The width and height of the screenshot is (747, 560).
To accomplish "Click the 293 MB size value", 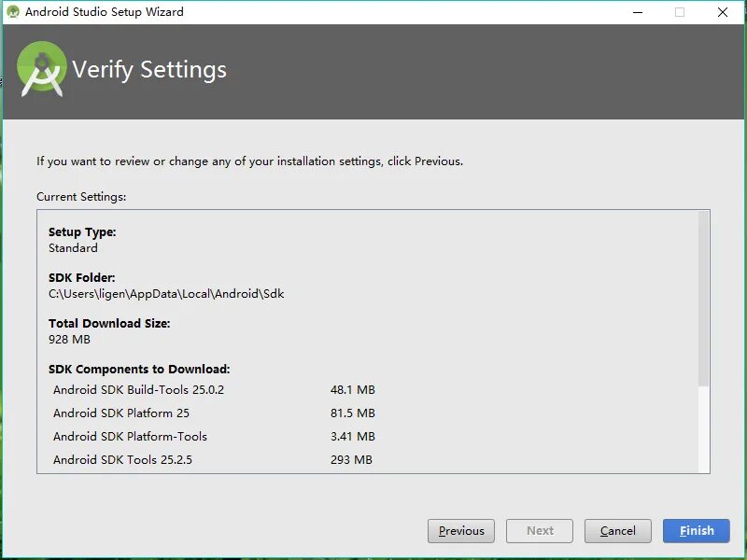I will point(351,459).
